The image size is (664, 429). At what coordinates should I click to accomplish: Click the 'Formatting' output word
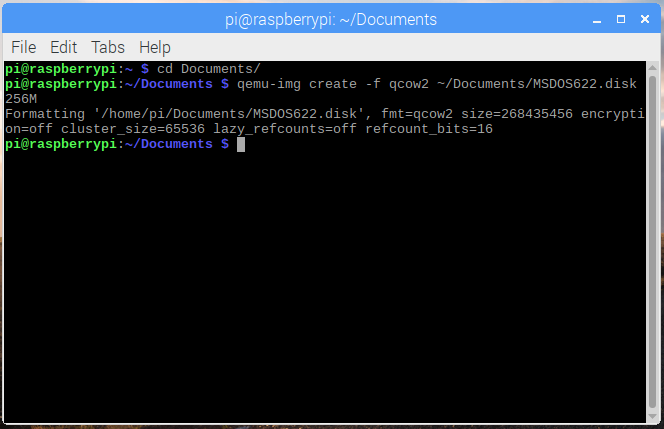coord(45,114)
